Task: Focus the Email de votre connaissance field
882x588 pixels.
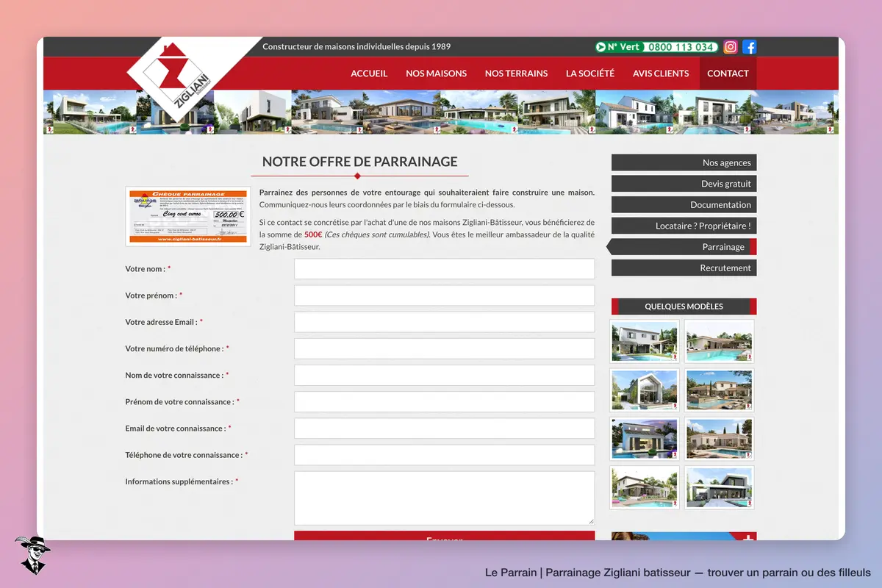Action: [445, 429]
